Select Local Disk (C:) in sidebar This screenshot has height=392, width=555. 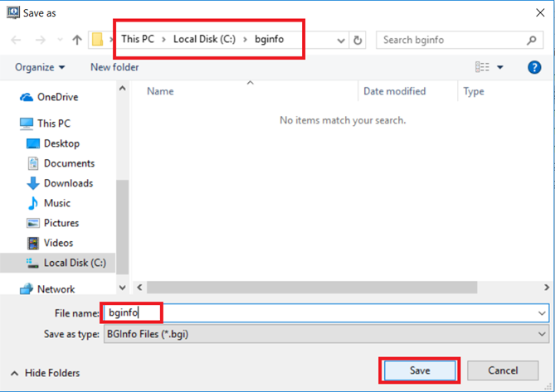tap(72, 263)
